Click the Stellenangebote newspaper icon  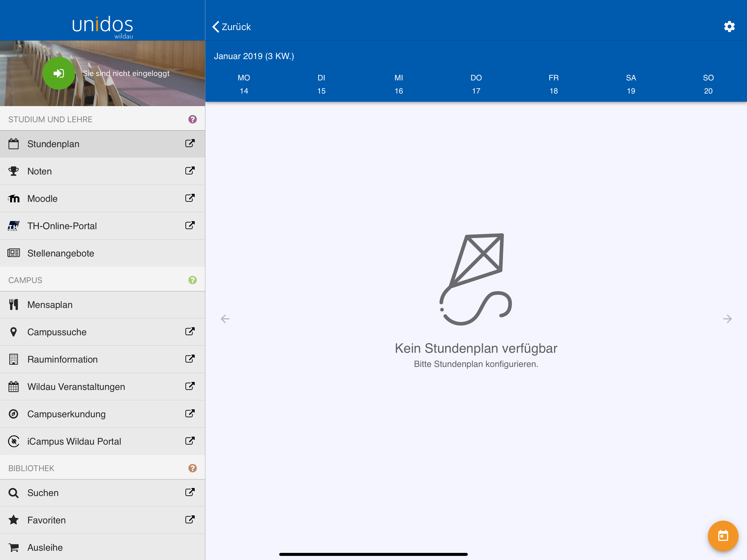point(13,253)
